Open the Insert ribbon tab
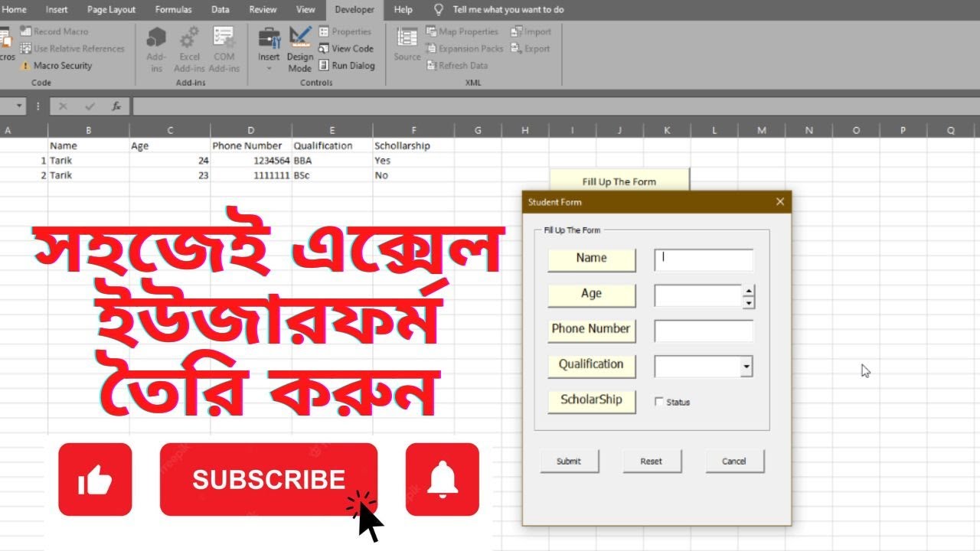Image resolution: width=980 pixels, height=551 pixels. (x=57, y=10)
